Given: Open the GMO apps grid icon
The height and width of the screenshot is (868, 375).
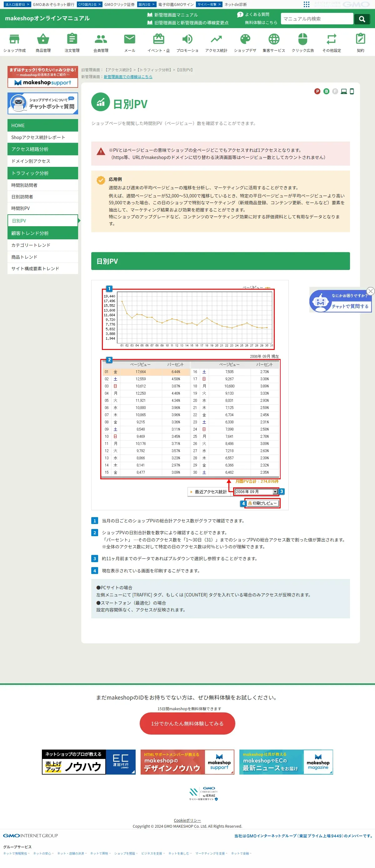Looking at the screenshot, I should [306, 4].
